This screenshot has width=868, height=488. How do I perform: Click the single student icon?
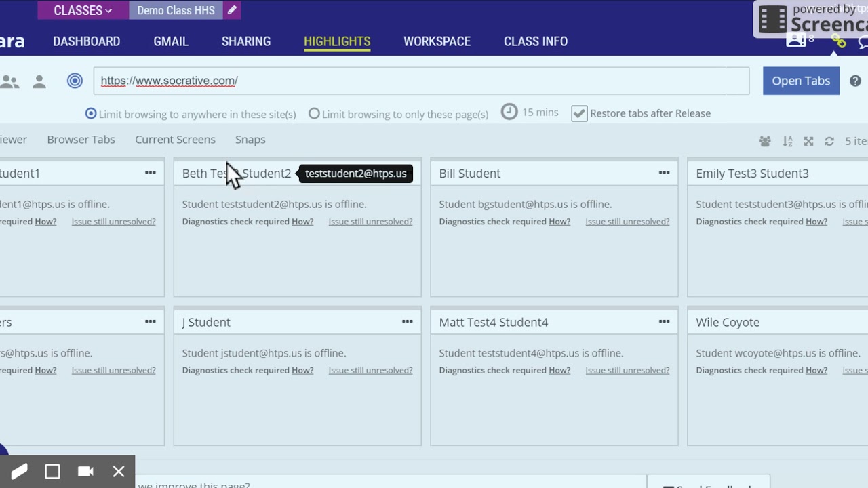(39, 82)
